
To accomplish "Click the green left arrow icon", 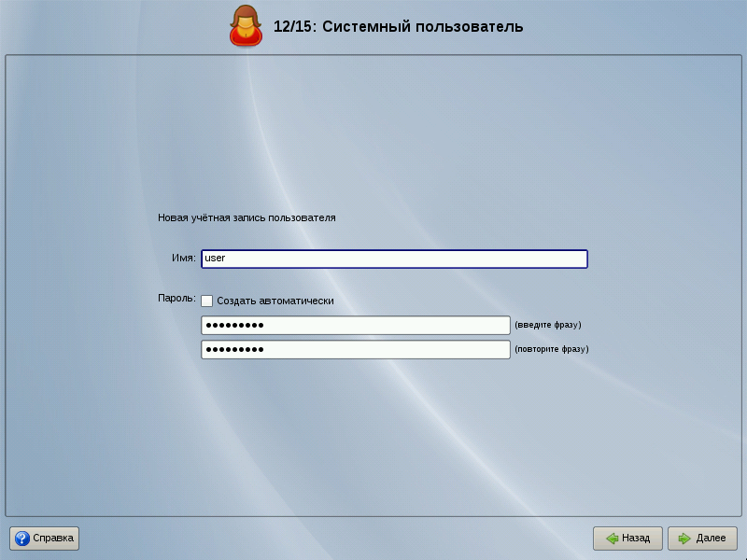I will (612, 539).
